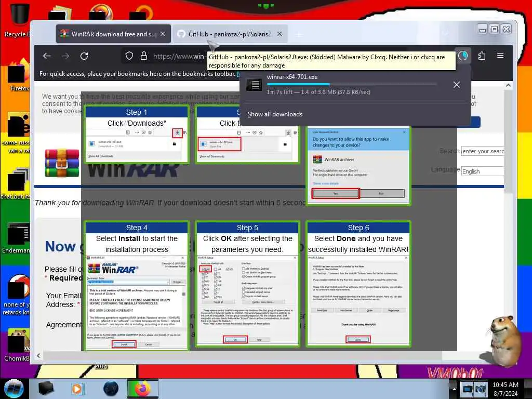Viewport: 532px width, 399px height.
Task: Open the tracking protection shield icon
Action: [129, 56]
